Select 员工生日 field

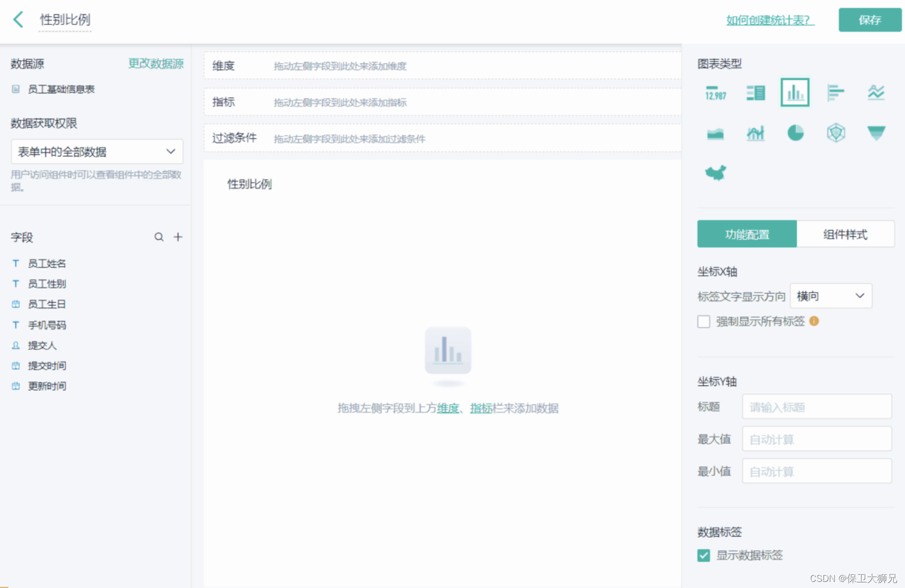[47, 304]
